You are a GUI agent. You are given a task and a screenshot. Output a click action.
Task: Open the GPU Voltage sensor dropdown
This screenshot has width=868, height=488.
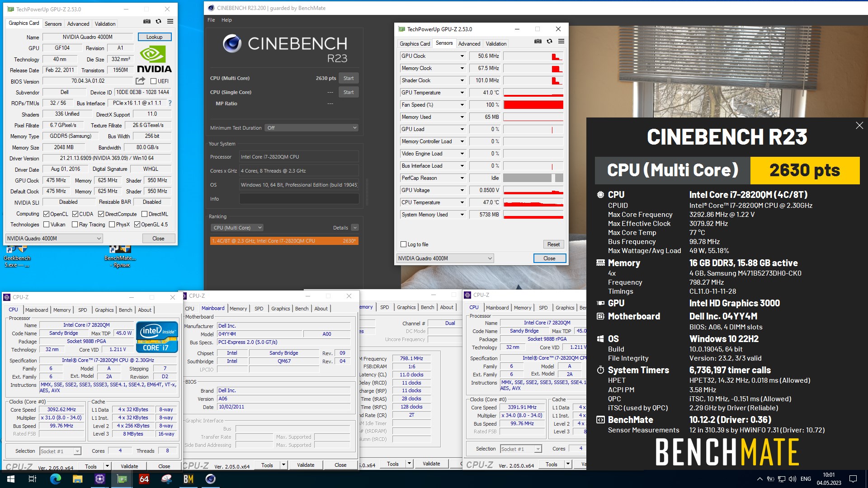[x=462, y=190]
